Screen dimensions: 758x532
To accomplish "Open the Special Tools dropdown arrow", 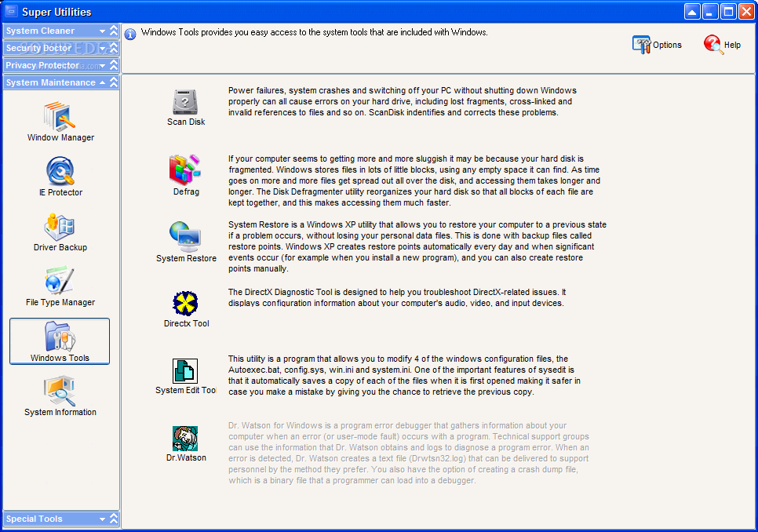I will [102, 519].
